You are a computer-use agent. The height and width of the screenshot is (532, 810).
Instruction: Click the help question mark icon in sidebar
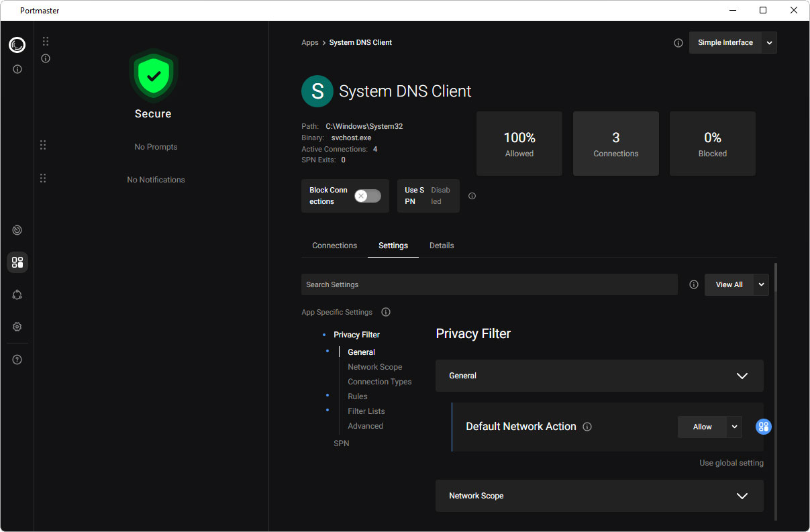coord(17,360)
